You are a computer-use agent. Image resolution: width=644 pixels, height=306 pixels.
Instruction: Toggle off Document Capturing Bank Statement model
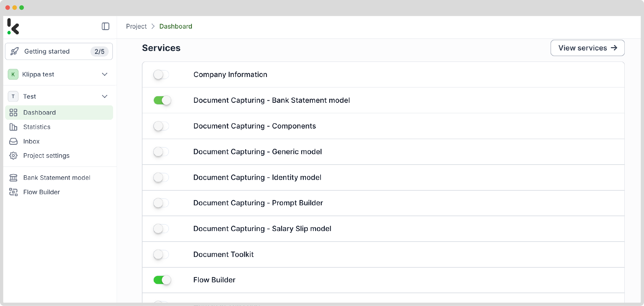(162, 100)
